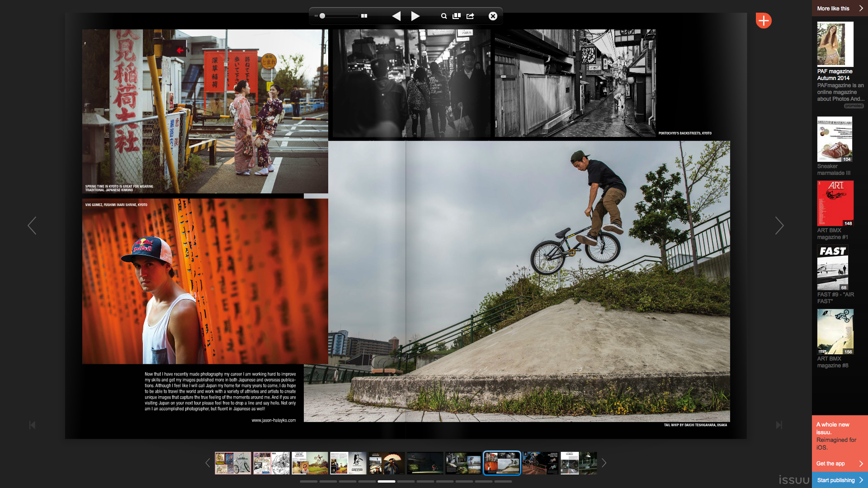Expand the More like this panel
The height and width of the screenshot is (488, 868).
pyautogui.click(x=840, y=8)
